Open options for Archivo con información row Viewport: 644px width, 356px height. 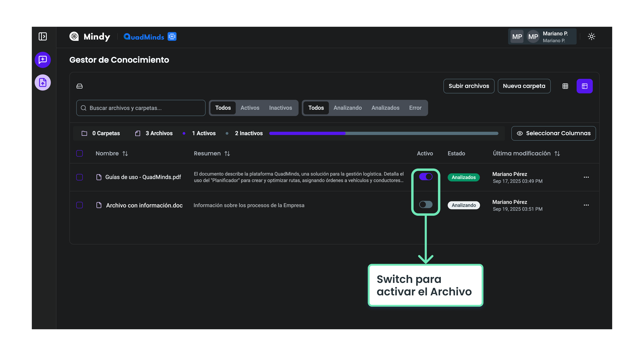point(586,205)
